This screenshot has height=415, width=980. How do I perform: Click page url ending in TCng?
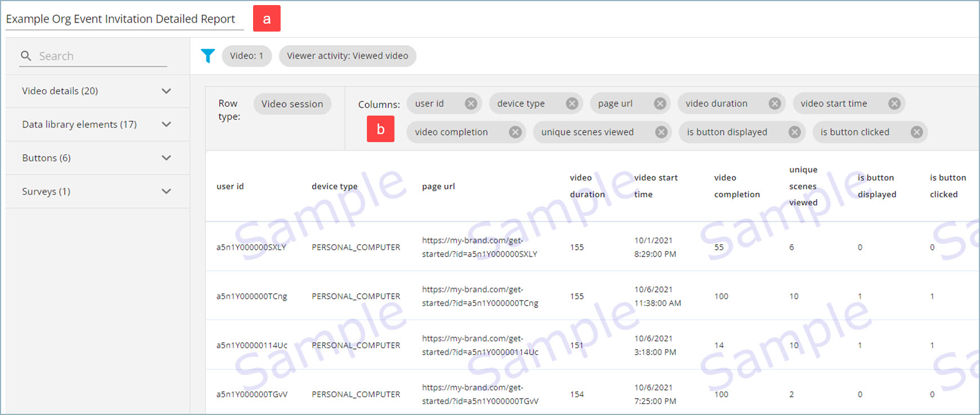coord(480,296)
